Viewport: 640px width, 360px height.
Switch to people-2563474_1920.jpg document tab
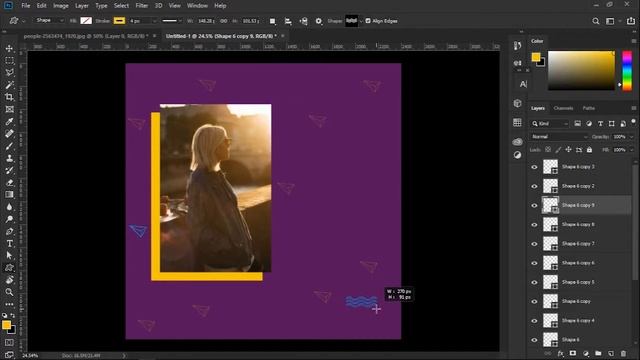click(86, 36)
